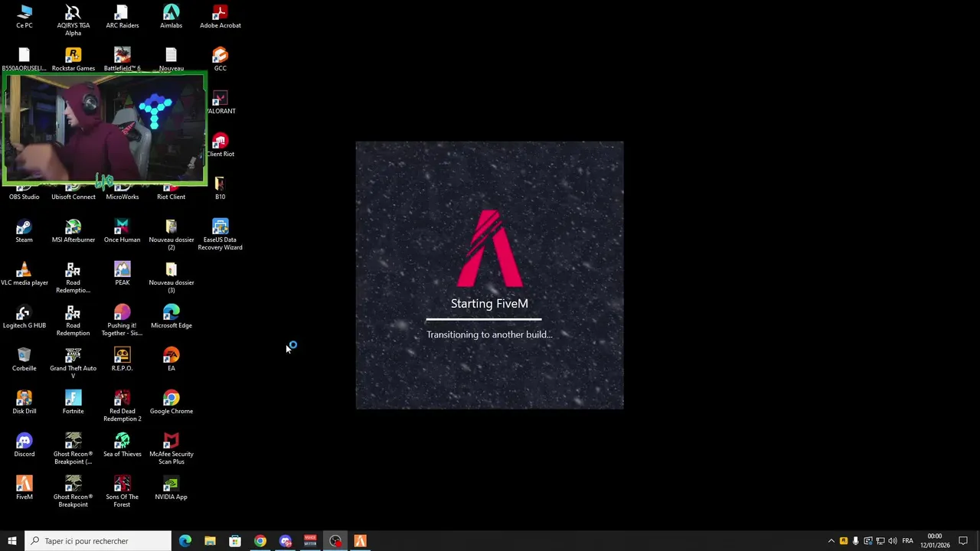Screen dimensions: 980x551
Task: Click the microphone tray icon
Action: click(856, 541)
